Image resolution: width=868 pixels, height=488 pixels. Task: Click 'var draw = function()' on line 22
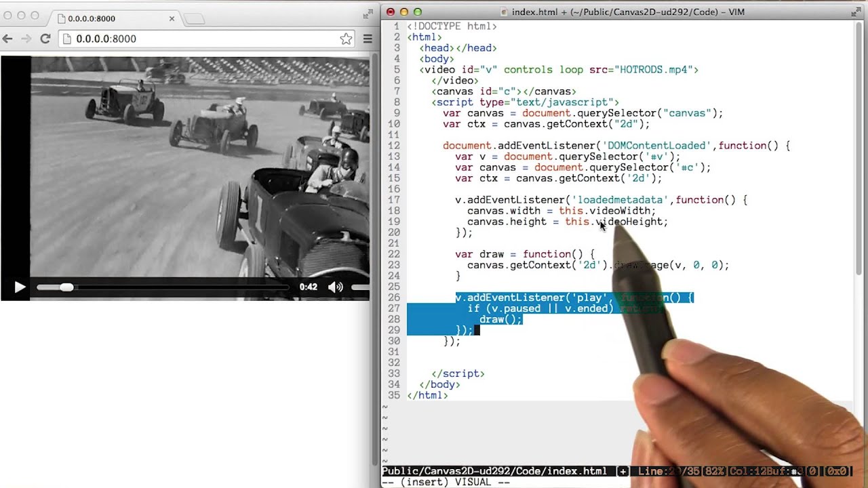pos(525,254)
